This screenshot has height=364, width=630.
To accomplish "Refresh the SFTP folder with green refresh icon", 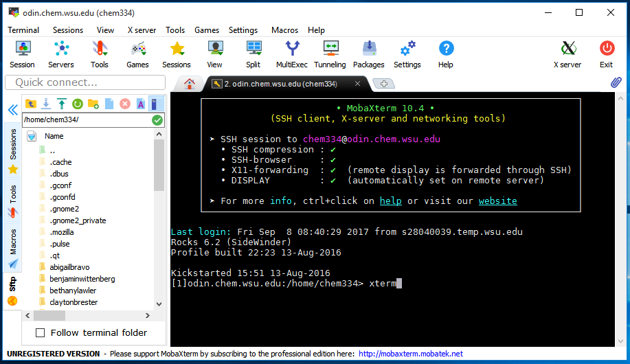I will pos(78,104).
